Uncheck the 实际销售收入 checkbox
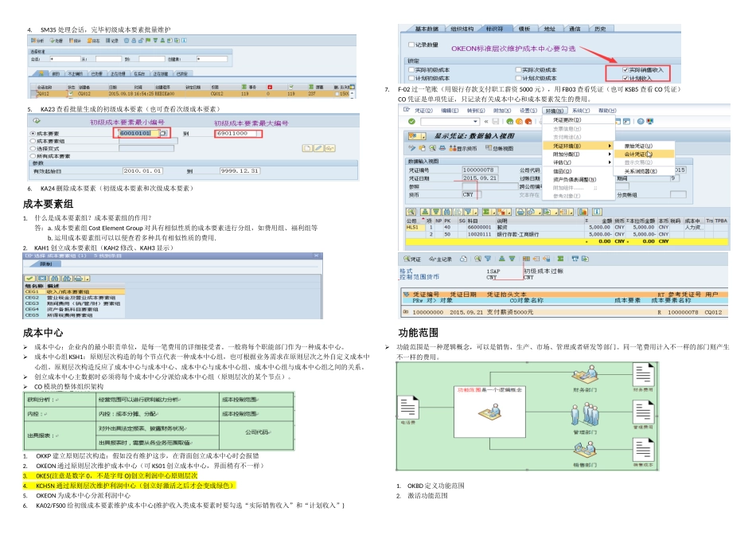The image size is (756, 535). pos(625,70)
